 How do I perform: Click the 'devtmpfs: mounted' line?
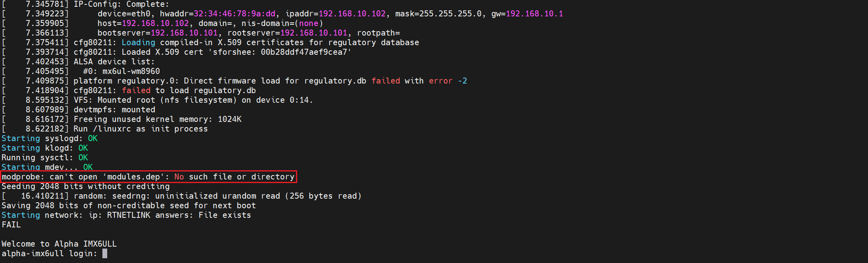[114, 110]
